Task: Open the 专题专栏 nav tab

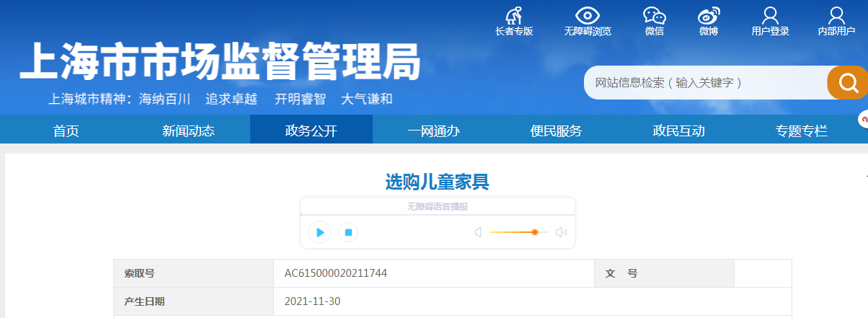Action: click(802, 131)
